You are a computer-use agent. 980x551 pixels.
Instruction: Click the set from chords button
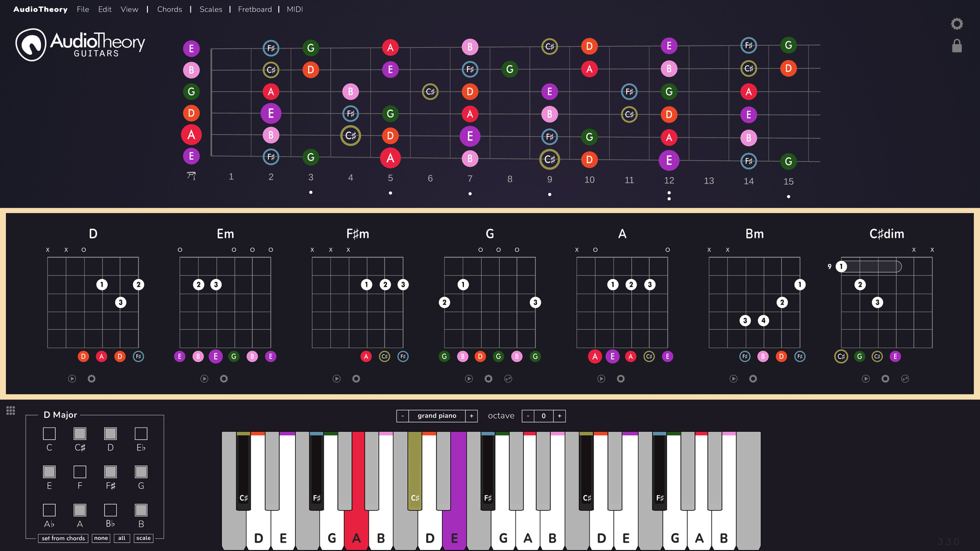click(63, 538)
